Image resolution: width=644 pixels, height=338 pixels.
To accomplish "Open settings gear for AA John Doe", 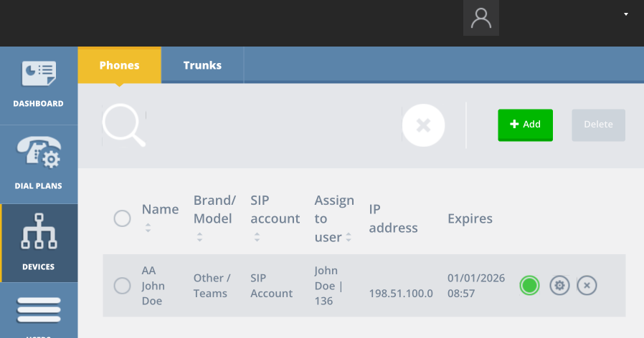I will coord(559,286).
